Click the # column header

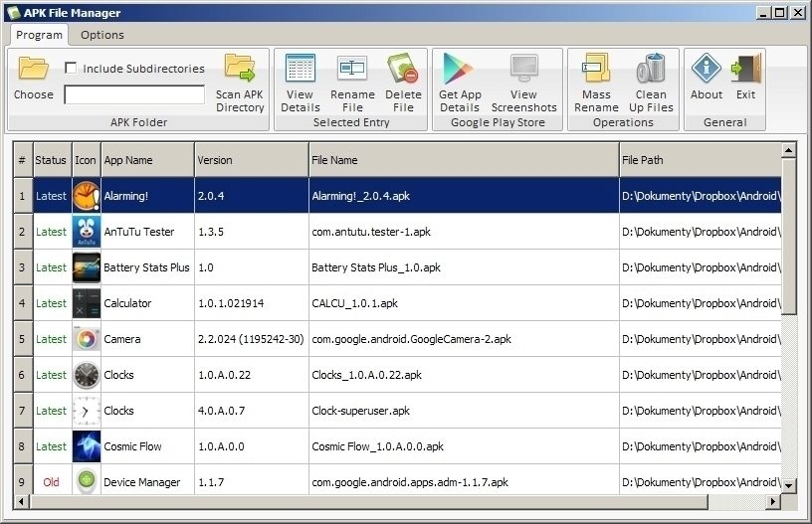pyautogui.click(x=23, y=160)
